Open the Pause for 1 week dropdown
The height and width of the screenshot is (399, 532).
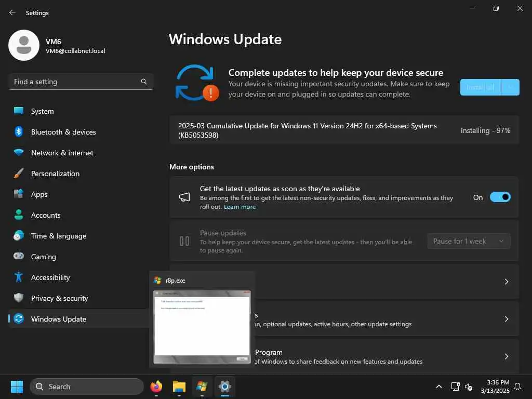[x=469, y=241]
